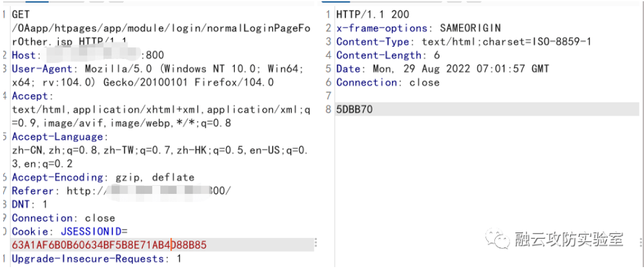Click the Host header line in request
This screenshot has width=644, height=269.
click(88, 56)
